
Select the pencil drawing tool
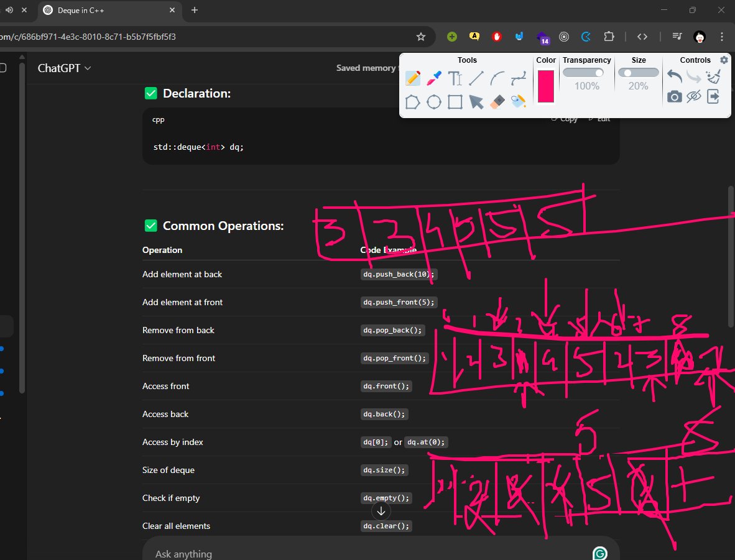click(x=412, y=78)
